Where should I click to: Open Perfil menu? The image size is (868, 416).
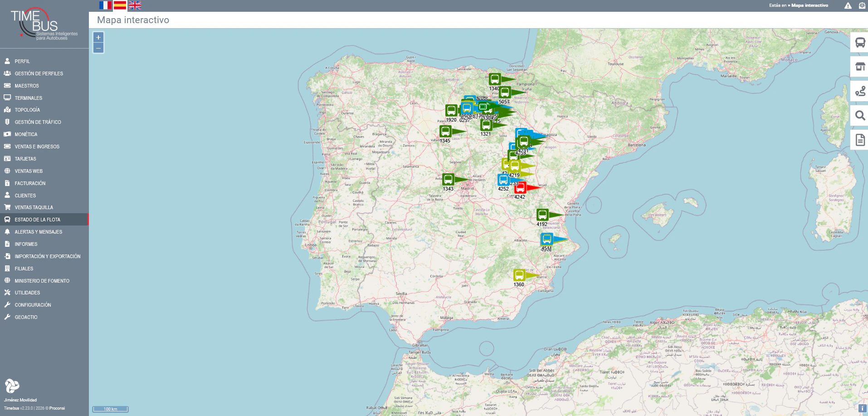point(44,61)
